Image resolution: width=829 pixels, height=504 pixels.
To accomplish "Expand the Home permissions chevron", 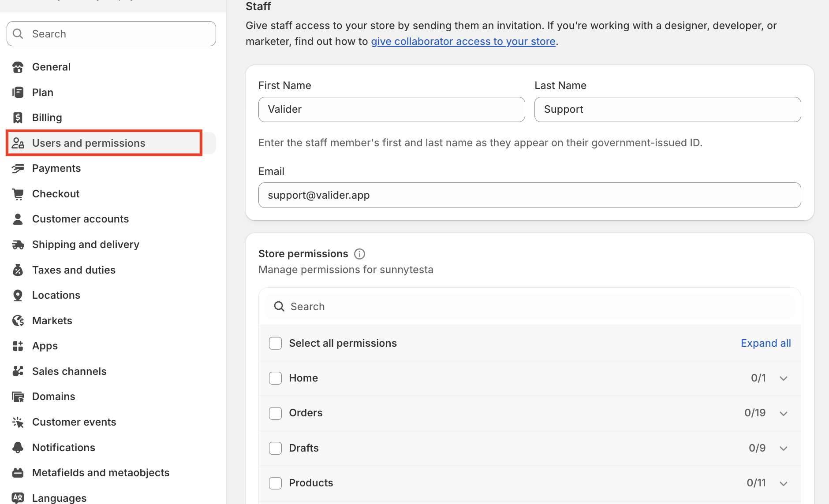I will pyautogui.click(x=784, y=378).
